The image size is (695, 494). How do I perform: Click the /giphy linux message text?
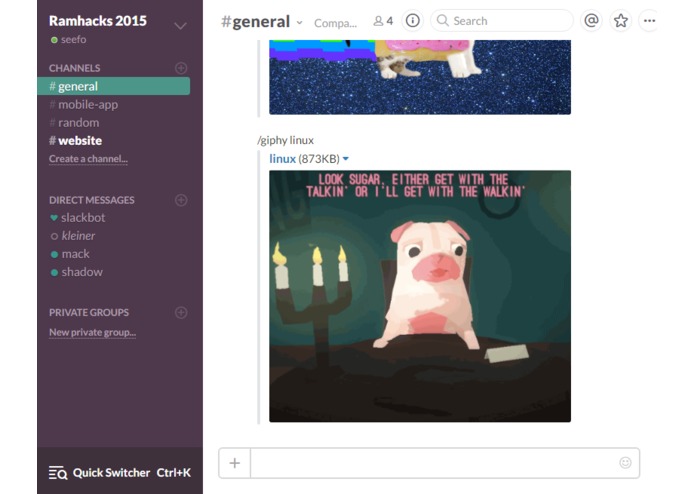pos(285,140)
